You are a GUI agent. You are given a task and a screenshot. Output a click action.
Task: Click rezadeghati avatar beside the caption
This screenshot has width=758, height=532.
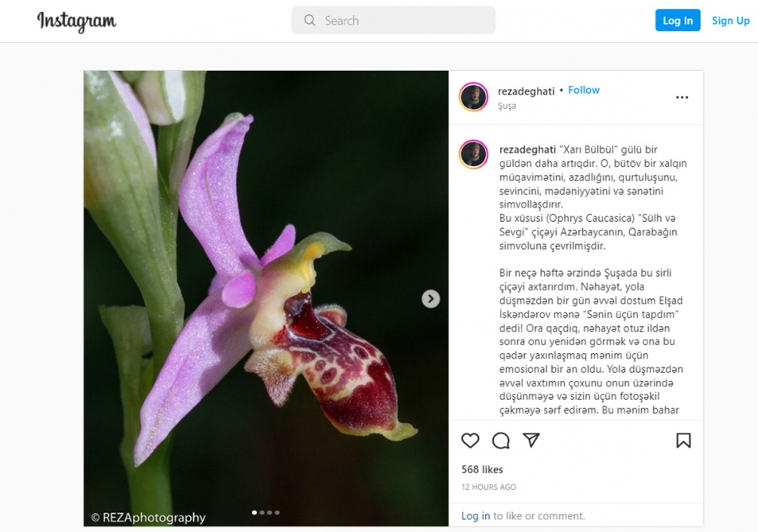473,154
